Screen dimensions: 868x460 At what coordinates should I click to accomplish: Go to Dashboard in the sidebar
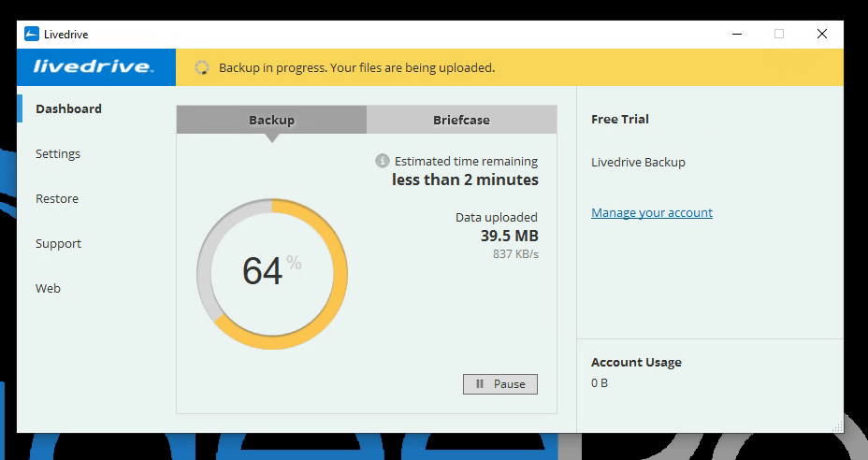(x=68, y=108)
